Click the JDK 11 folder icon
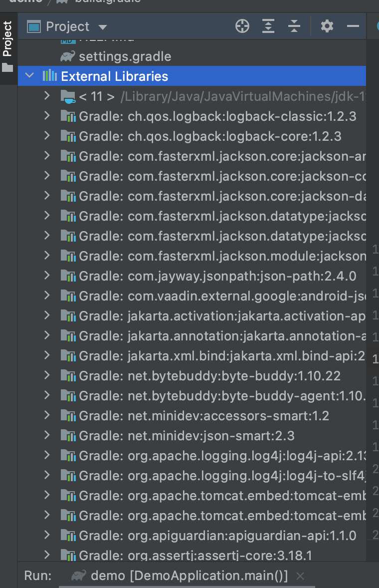Screen dimensions: 379x588 pyautogui.click(x=68, y=97)
